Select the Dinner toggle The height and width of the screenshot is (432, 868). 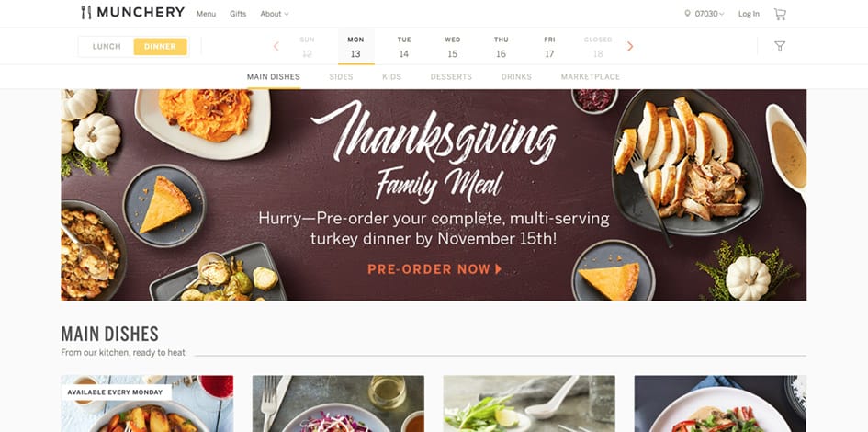[x=160, y=47]
